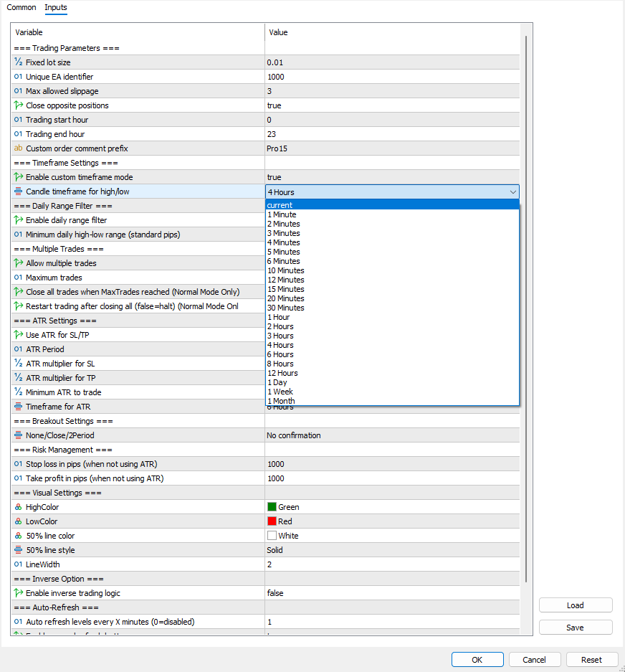The width and height of the screenshot is (625, 672).
Task: Click the Restart trading after closing all icon
Action: click(x=18, y=306)
